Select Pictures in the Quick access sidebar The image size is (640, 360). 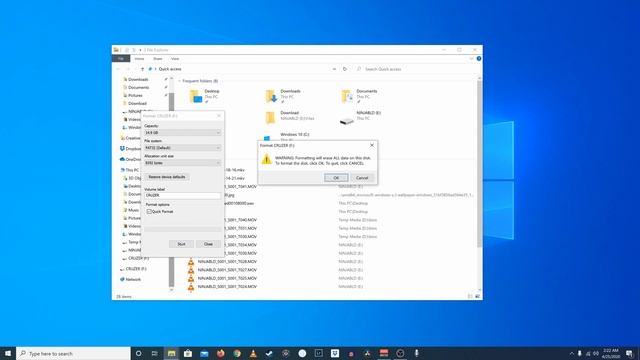pos(135,95)
